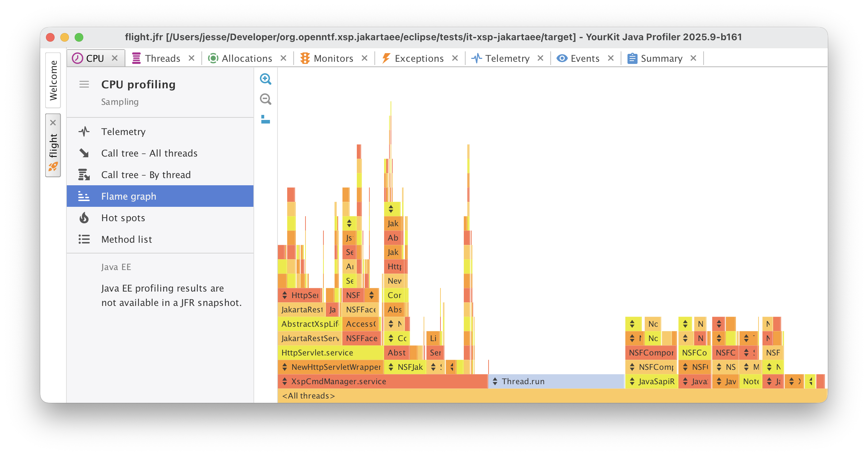Click the clipboard icon on the Summary tab
The width and height of the screenshot is (868, 456).
coord(632,58)
